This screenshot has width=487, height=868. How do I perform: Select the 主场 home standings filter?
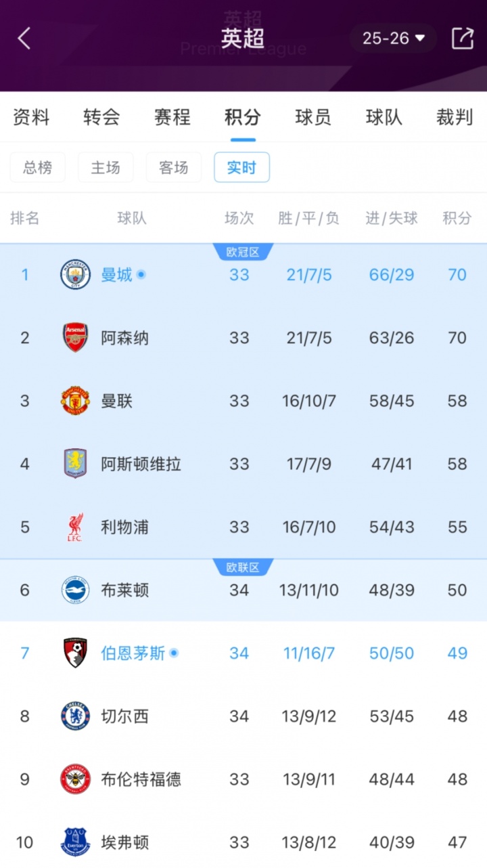pos(106,167)
